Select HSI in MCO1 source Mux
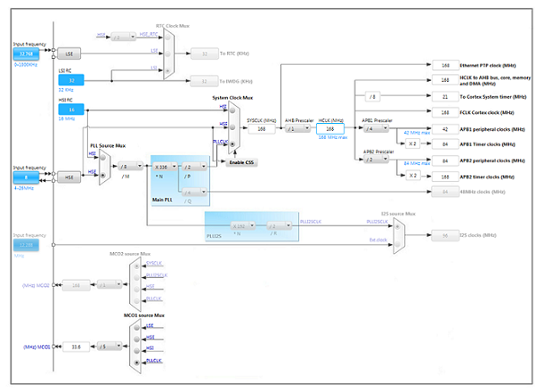 pos(136,351)
